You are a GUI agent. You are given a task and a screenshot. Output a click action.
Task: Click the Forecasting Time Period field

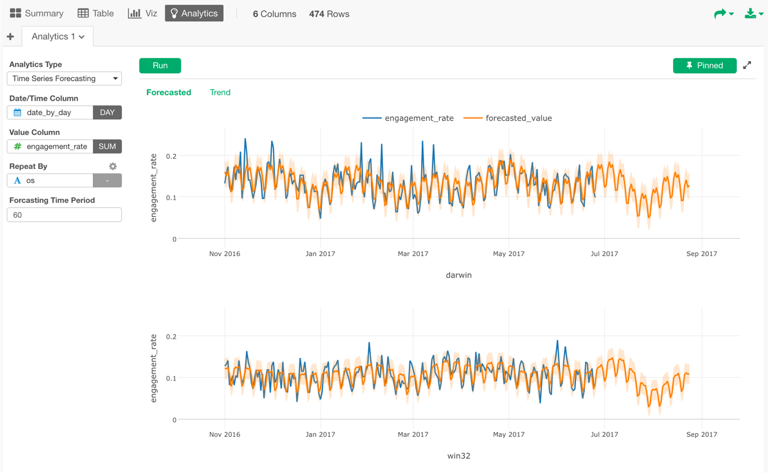[x=64, y=215]
